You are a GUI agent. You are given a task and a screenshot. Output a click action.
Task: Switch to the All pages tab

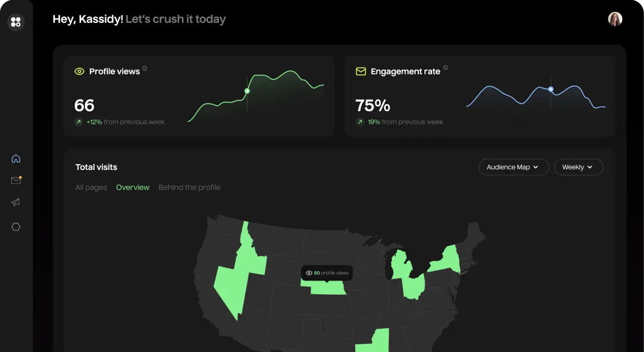click(91, 187)
